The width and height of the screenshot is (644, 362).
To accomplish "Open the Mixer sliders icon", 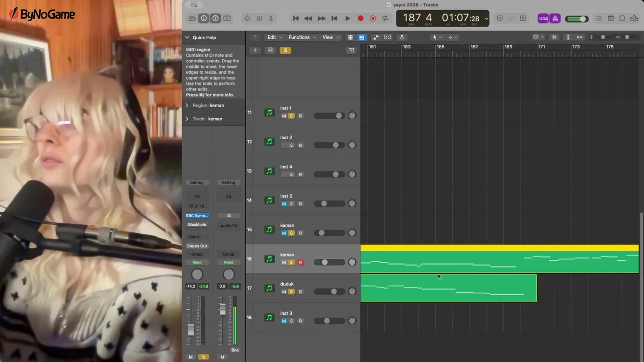I will [x=259, y=18].
